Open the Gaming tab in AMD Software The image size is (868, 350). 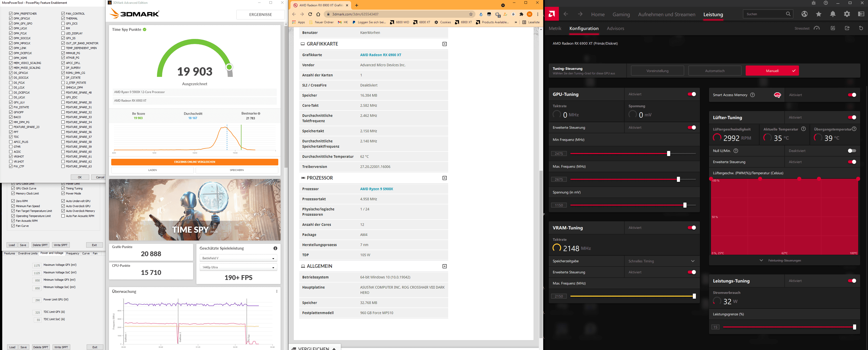[x=621, y=14]
